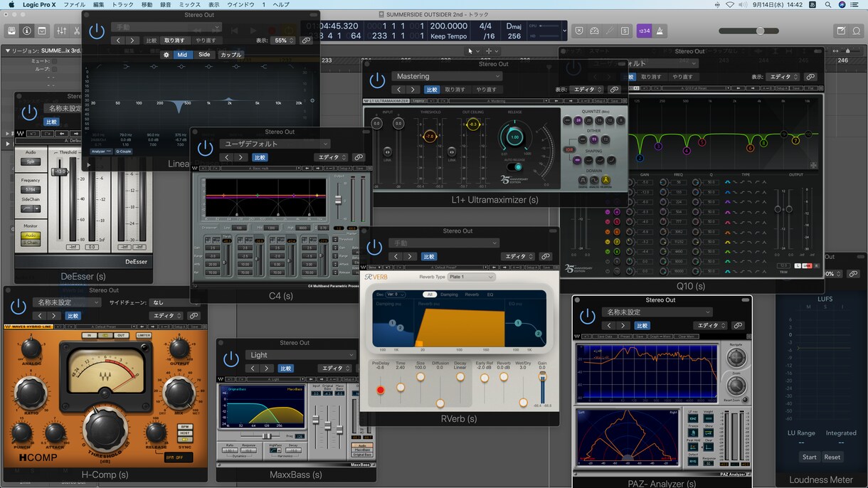Click master volume slider in Logic toolbar

coord(760,31)
